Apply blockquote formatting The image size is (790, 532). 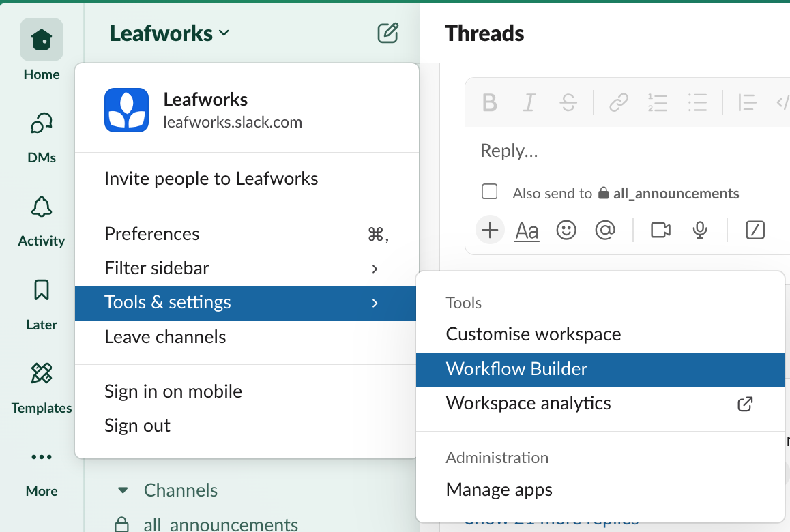point(746,103)
